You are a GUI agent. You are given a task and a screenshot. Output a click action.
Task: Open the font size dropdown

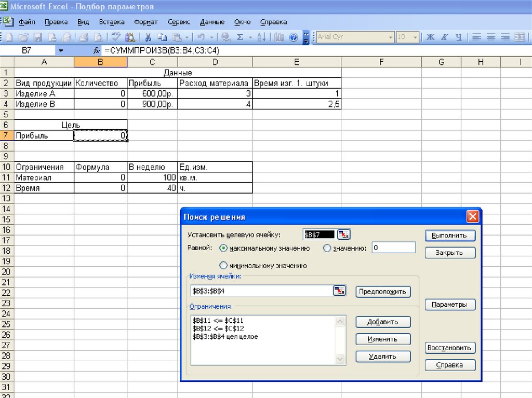click(x=415, y=37)
